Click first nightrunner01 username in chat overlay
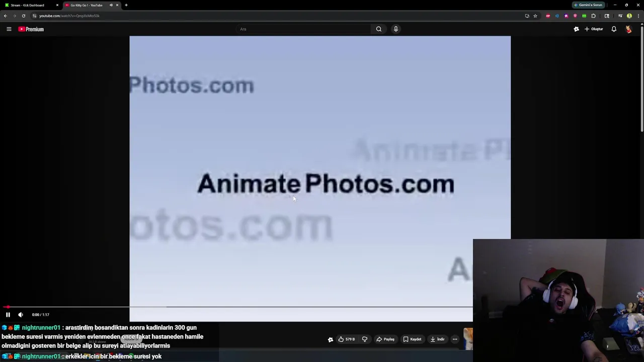 tap(41, 328)
